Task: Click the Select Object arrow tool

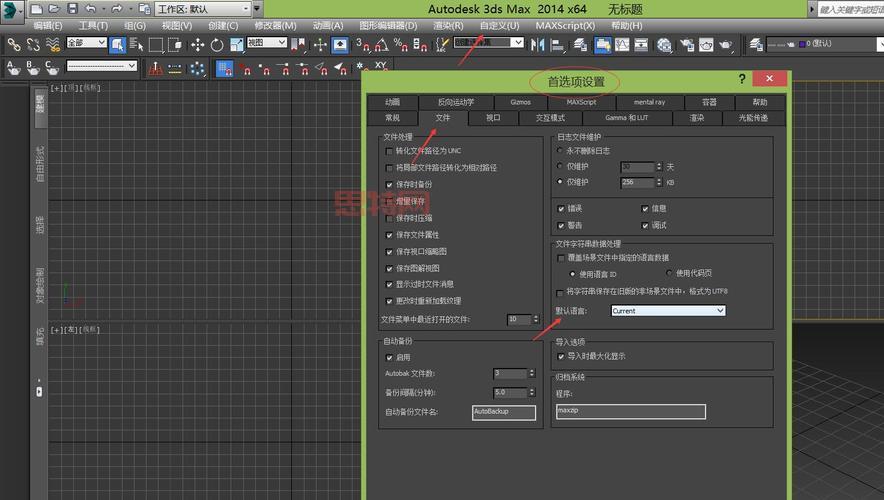Action: pyautogui.click(x=118, y=44)
